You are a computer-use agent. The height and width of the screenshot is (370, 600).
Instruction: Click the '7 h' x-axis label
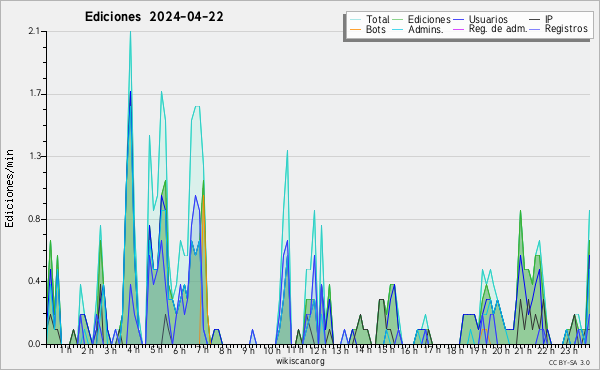pyautogui.click(x=202, y=350)
